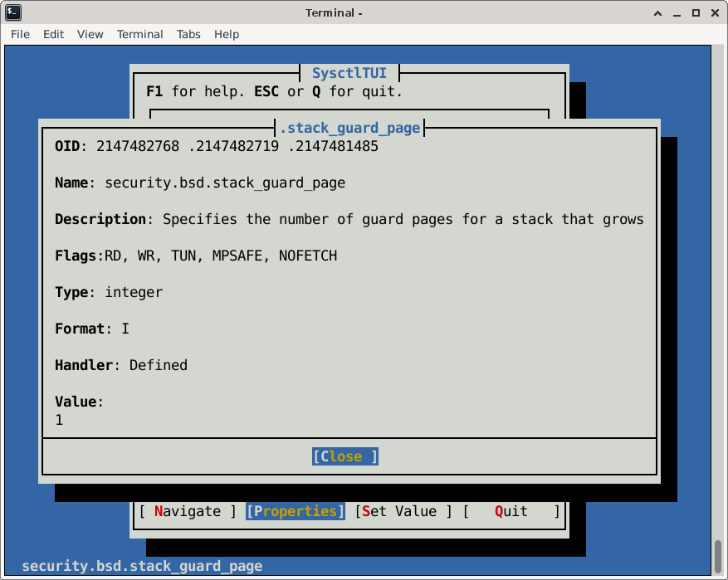Image resolution: width=728 pixels, height=580 pixels.
Task: Maximize the Terminal window
Action: point(696,12)
